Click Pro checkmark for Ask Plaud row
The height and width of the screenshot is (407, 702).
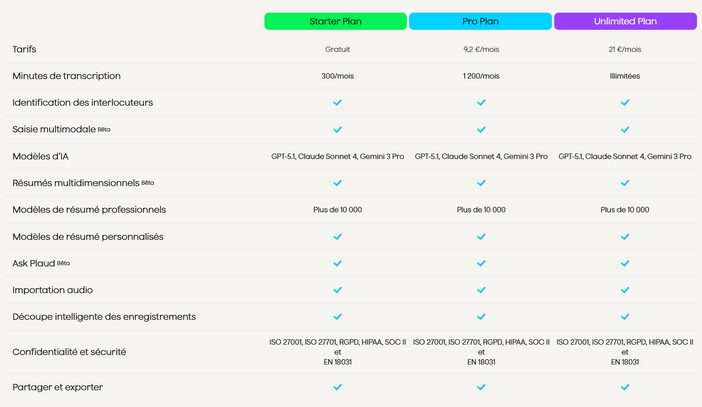(x=481, y=263)
